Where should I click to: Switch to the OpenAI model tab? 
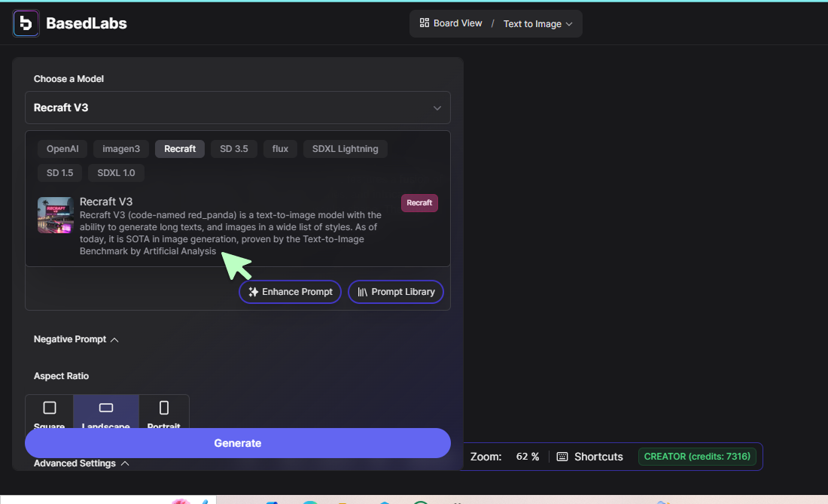tap(62, 149)
